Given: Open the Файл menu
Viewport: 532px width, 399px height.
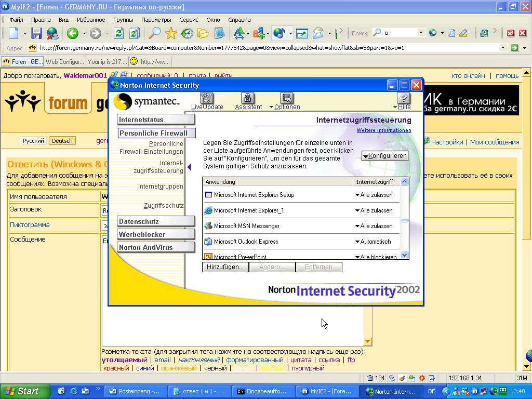Looking at the screenshot, I should (16, 20).
